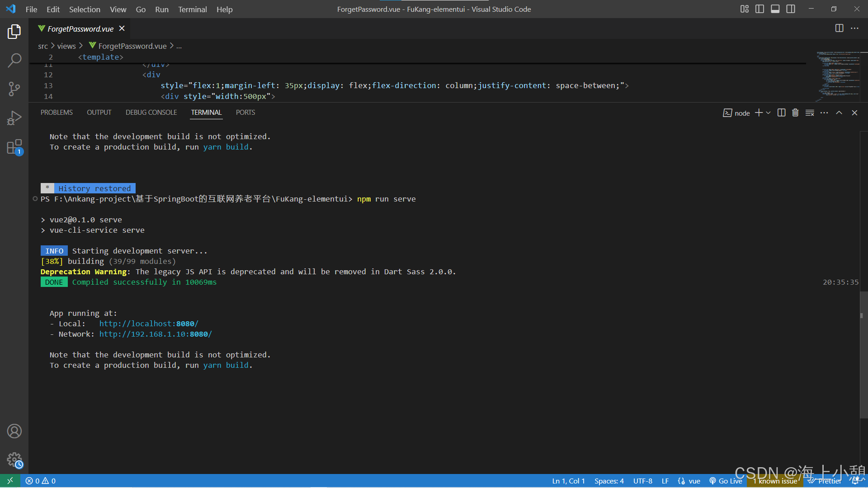The width and height of the screenshot is (868, 488).
Task: Open Source Control view icon
Action: (14, 89)
